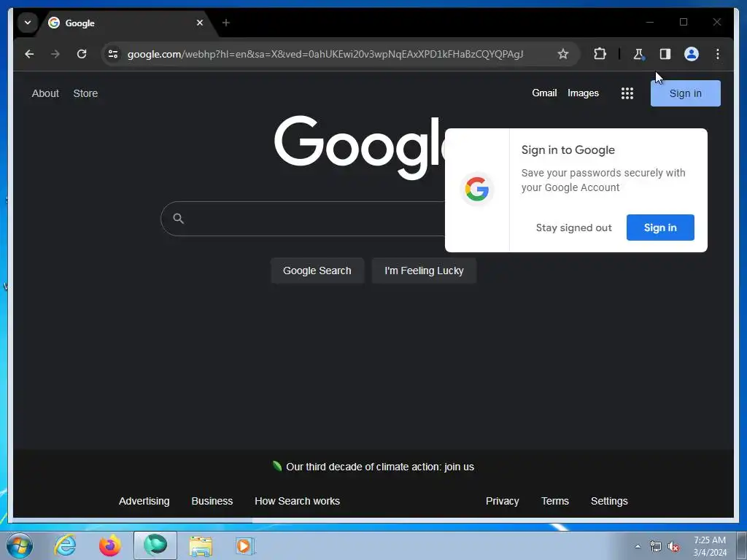Open the Settings footer menu
Screen dimensions: 747x560
coord(609,501)
